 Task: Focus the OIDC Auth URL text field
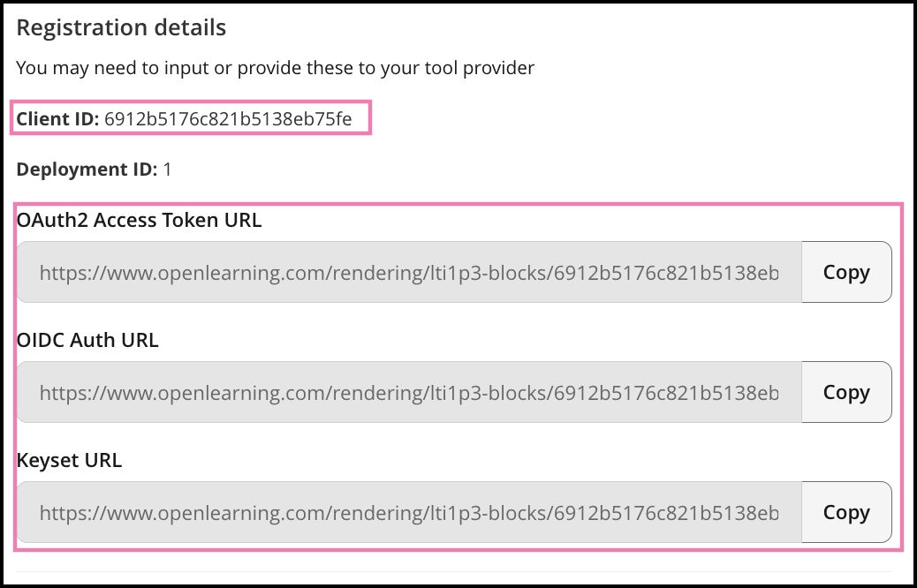click(409, 393)
